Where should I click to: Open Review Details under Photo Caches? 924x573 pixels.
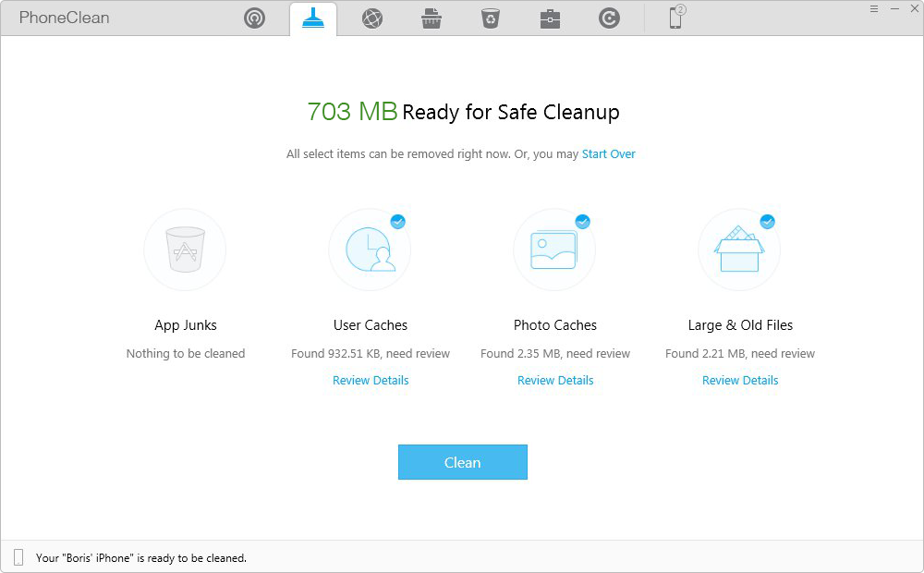tap(555, 380)
